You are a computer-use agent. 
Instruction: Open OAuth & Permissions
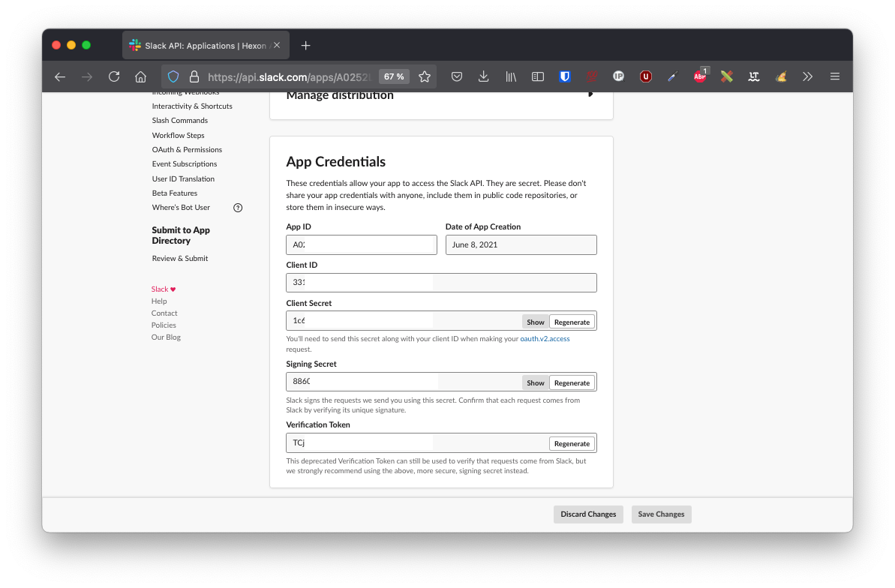click(187, 149)
